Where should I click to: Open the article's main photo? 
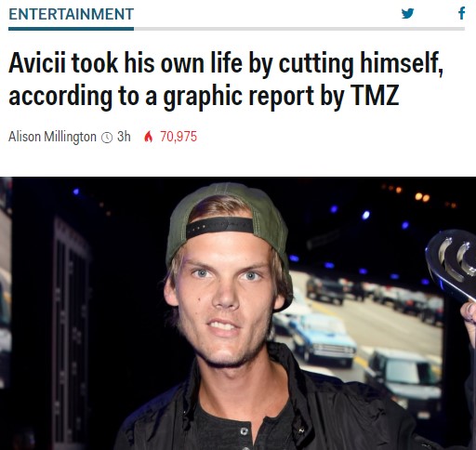[x=238, y=313]
